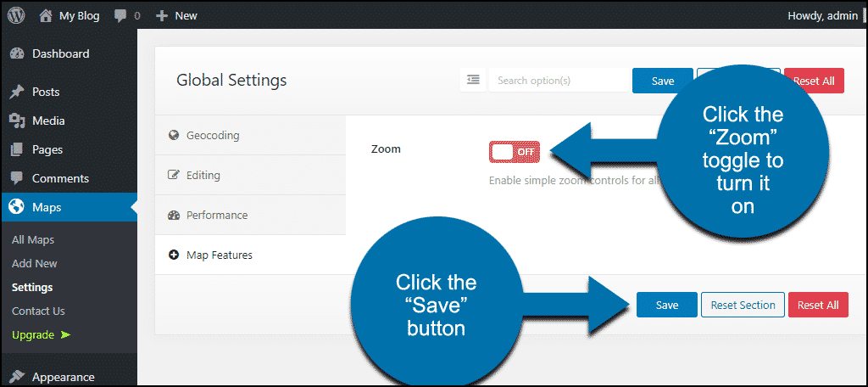Click the WordPress logo icon

click(x=16, y=15)
